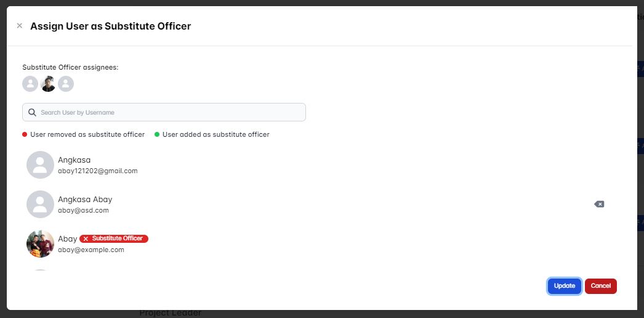644x318 pixels.
Task: Click the assignee avatar showing a photo
Action: click(48, 84)
